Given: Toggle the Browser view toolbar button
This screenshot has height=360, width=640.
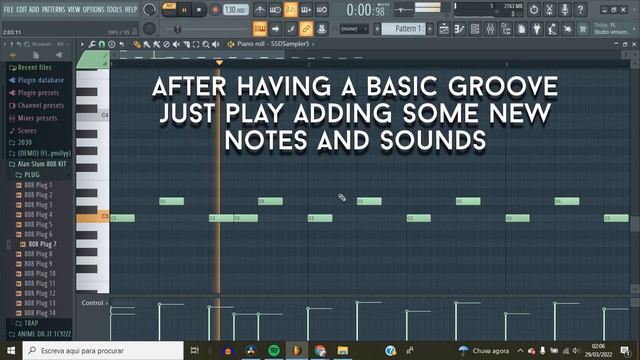Looking at the screenshot, I should click(506, 29).
